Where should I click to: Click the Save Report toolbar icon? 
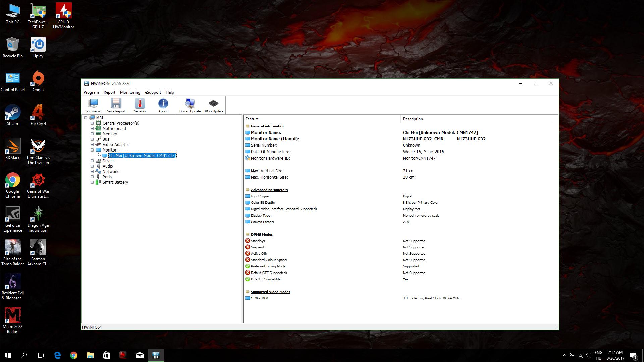pyautogui.click(x=116, y=105)
